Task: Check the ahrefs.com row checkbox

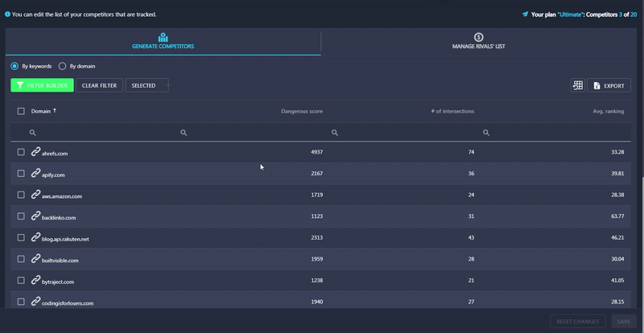Action: tap(21, 152)
